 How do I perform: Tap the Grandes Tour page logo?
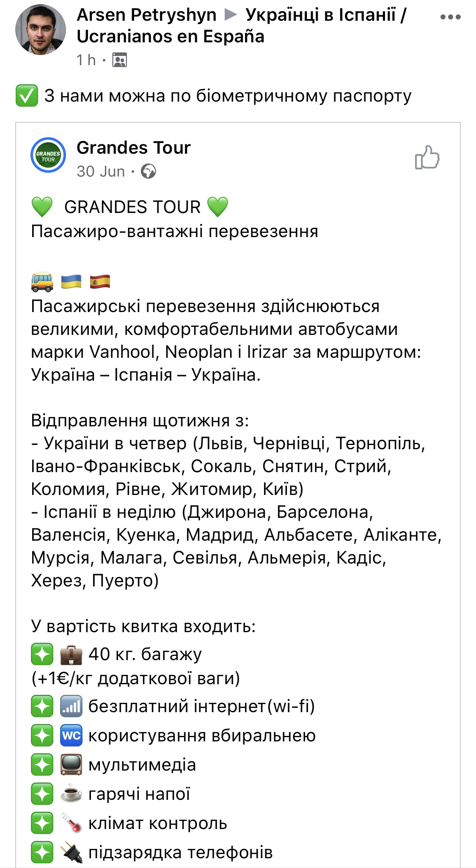point(48,155)
